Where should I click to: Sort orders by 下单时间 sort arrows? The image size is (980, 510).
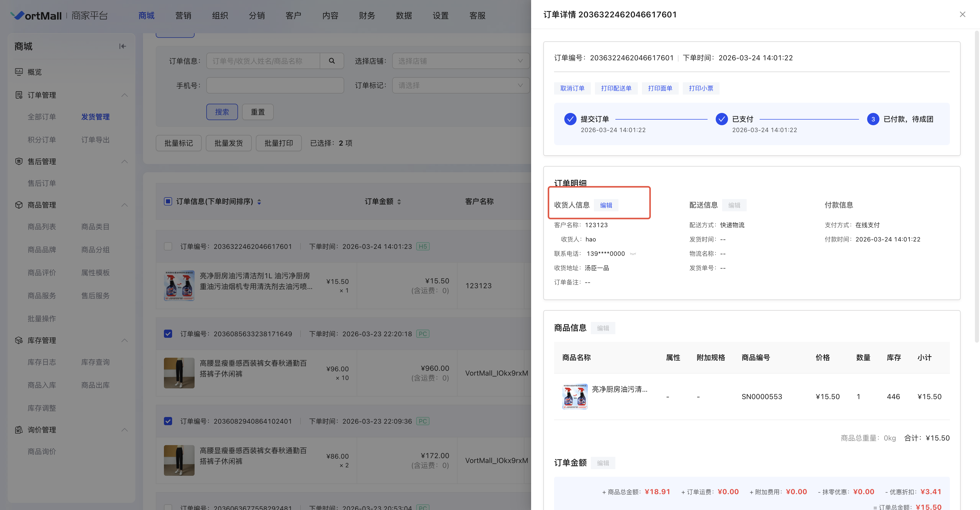click(x=259, y=202)
